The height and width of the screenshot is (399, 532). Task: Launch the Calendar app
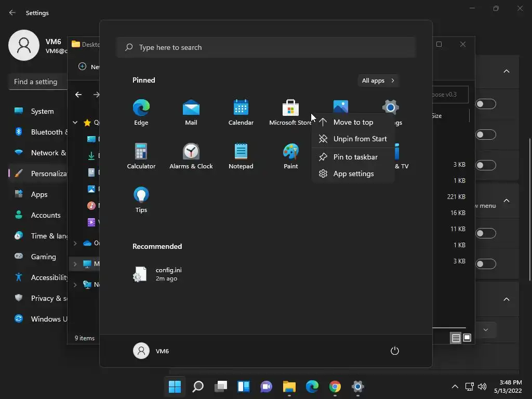coord(241,112)
